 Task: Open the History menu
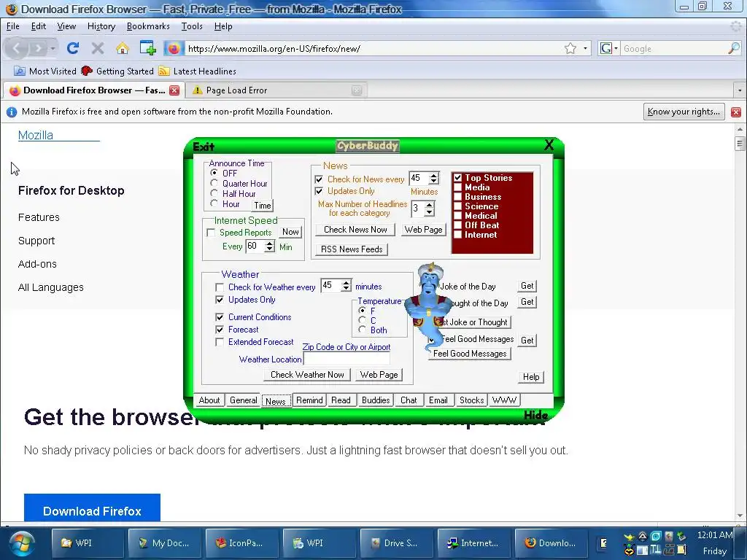(101, 26)
